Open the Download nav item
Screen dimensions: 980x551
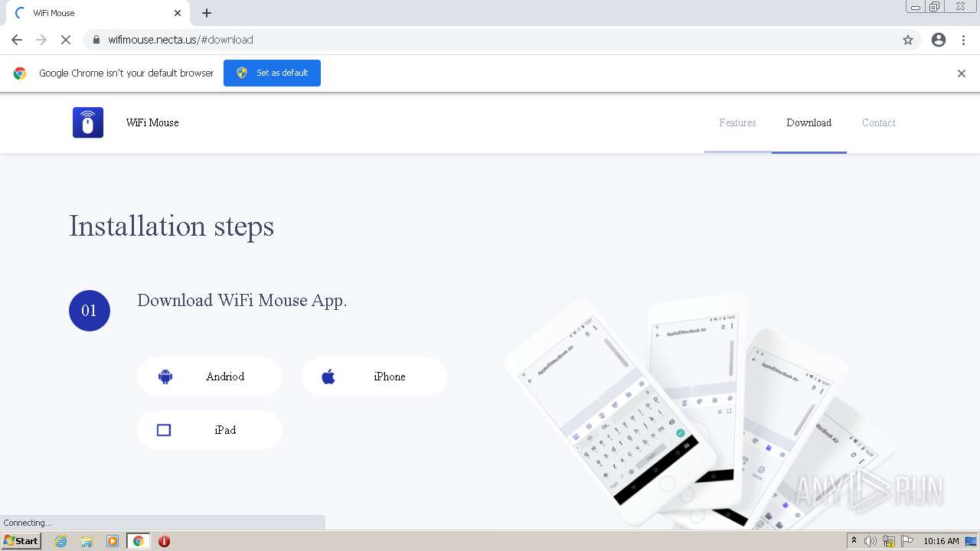point(809,122)
